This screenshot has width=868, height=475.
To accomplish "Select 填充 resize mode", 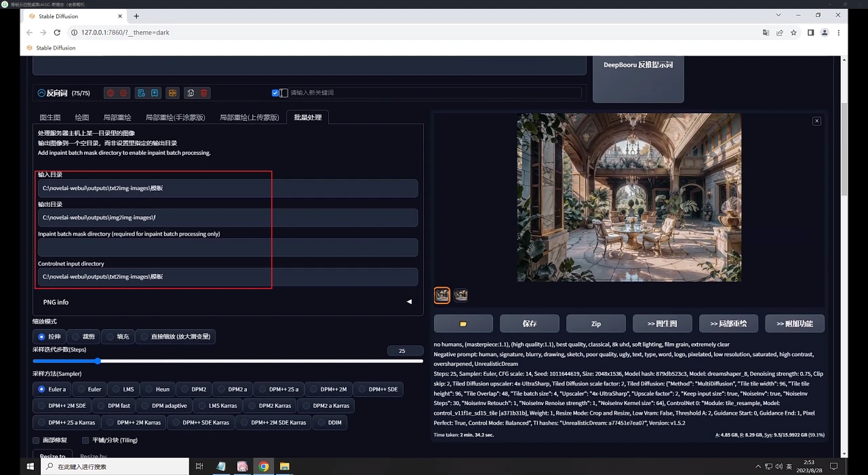I will 117,337.
